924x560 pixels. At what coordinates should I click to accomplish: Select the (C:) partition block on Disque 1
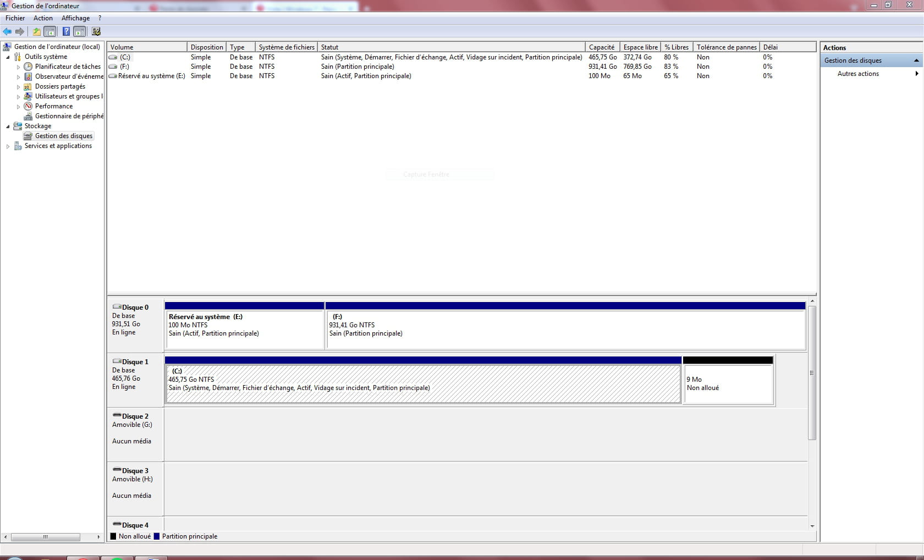(x=422, y=384)
